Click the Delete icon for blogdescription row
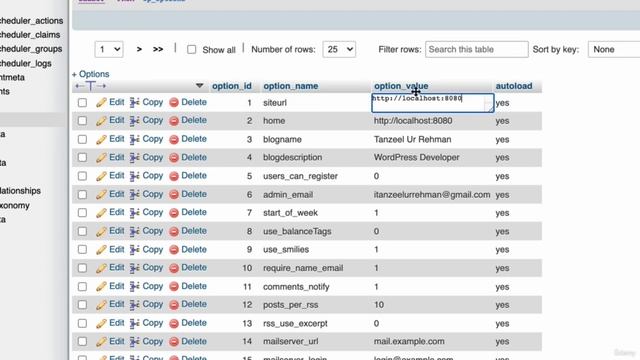The width and height of the screenshot is (640, 360). 174,158
